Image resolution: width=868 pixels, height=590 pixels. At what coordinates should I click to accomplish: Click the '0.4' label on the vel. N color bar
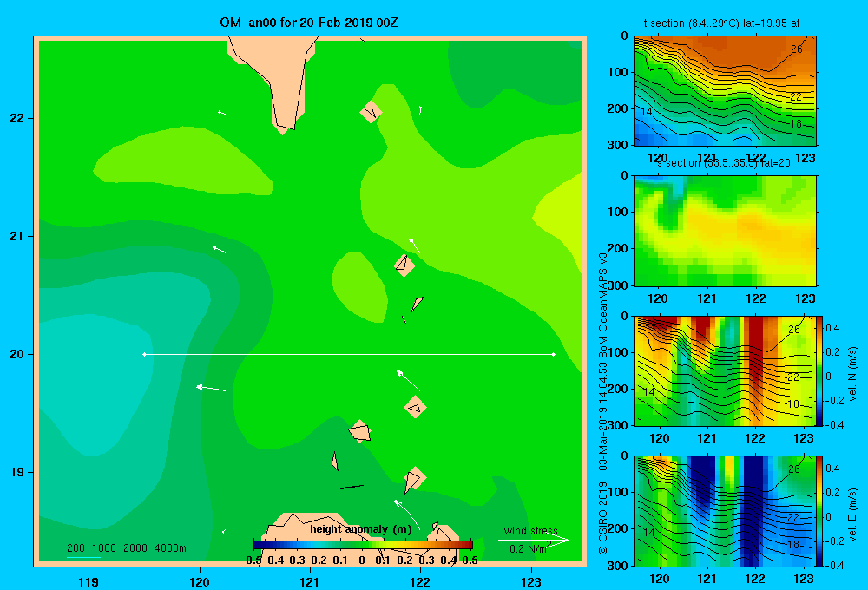click(x=832, y=328)
